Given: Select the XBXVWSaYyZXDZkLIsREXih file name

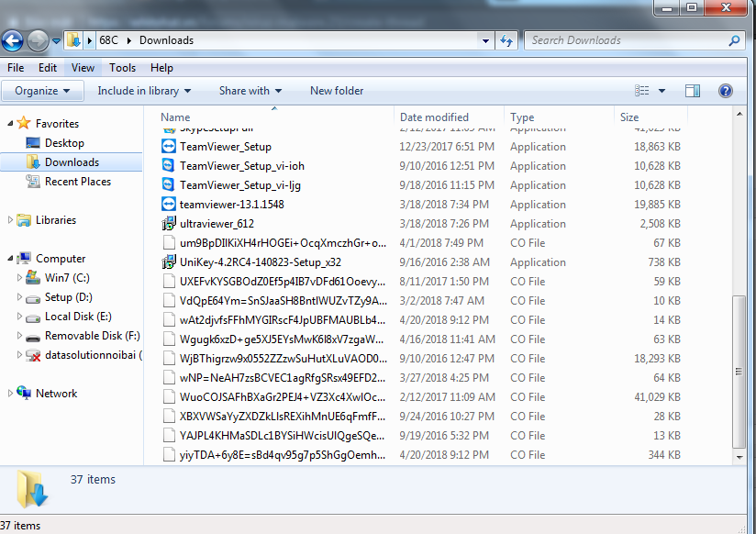Looking at the screenshot, I should 283,417.
